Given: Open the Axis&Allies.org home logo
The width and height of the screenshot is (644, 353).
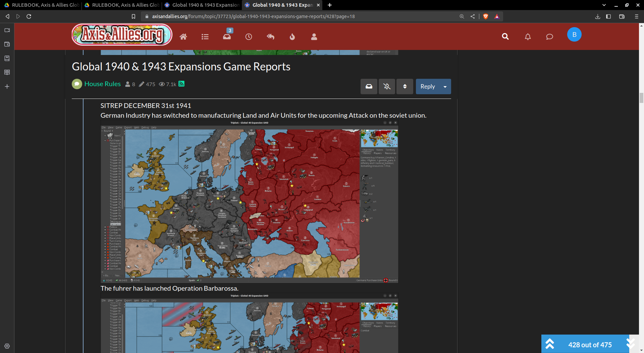Looking at the screenshot, I should 122,35.
